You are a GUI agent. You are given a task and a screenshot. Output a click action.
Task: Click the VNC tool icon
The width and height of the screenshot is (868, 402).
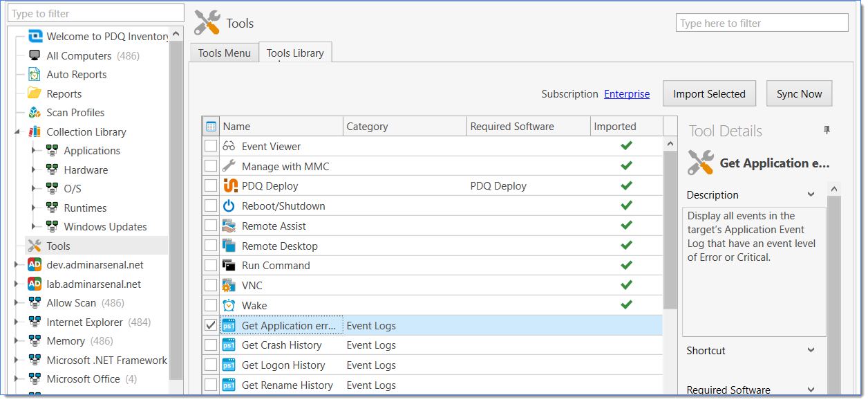[x=229, y=285]
